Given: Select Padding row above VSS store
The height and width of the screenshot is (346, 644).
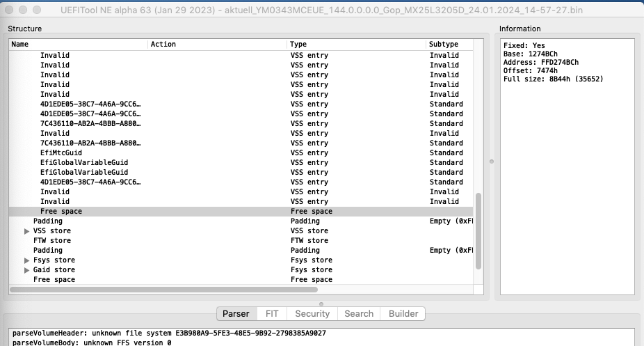Looking at the screenshot, I should (241, 221).
